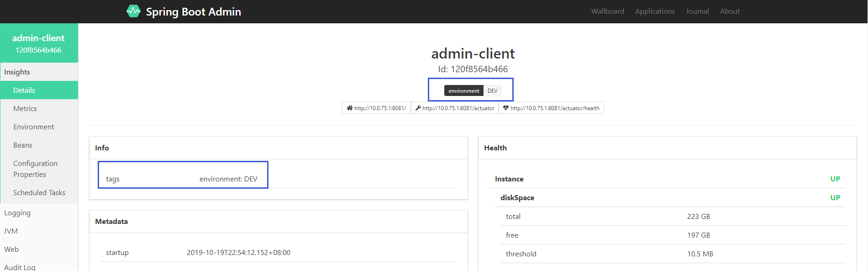Viewport: 868px width, 271px height.
Task: Click the home icon beside http://10.0.75.1:8081/
Action: pos(349,108)
